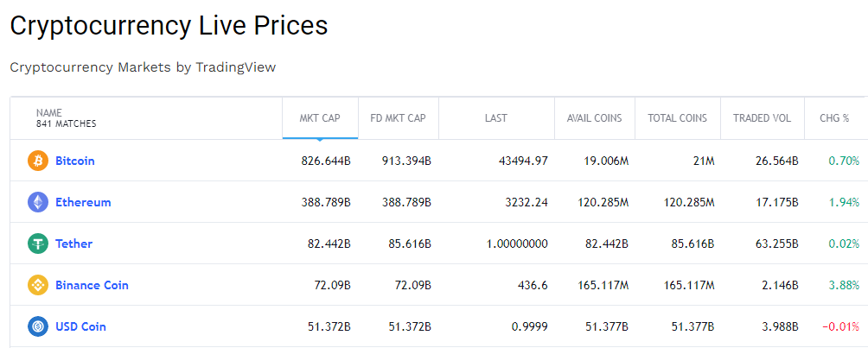Image resolution: width=868 pixels, height=348 pixels.
Task: Sort by TOTAL COINS column header
Action: tap(678, 118)
